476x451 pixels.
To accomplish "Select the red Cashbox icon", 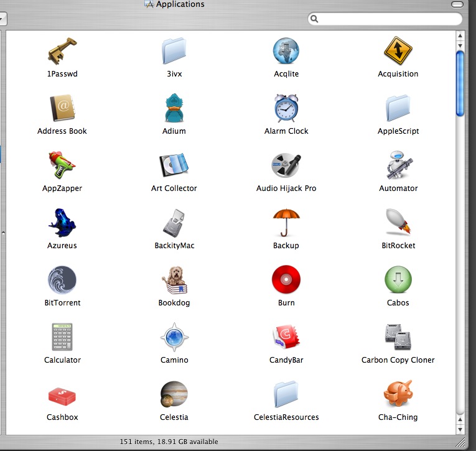I will pyautogui.click(x=62, y=396).
